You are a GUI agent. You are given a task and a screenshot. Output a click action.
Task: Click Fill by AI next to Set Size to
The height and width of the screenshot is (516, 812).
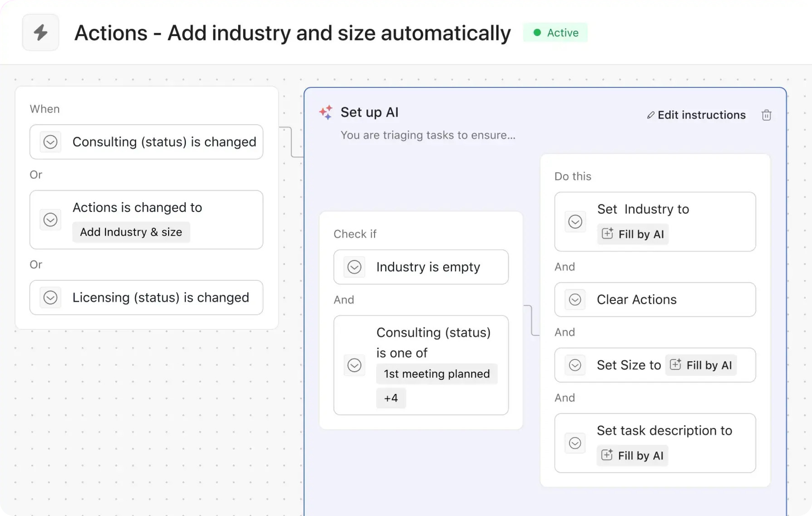[701, 365]
